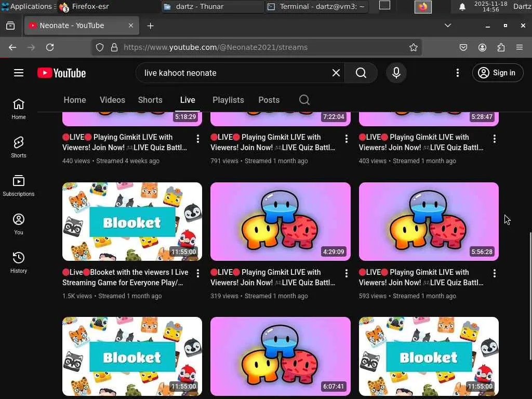Image resolution: width=532 pixels, height=399 pixels.
Task: Open Gimkit thumbnail lasting 6:07:41
Action: click(280, 356)
